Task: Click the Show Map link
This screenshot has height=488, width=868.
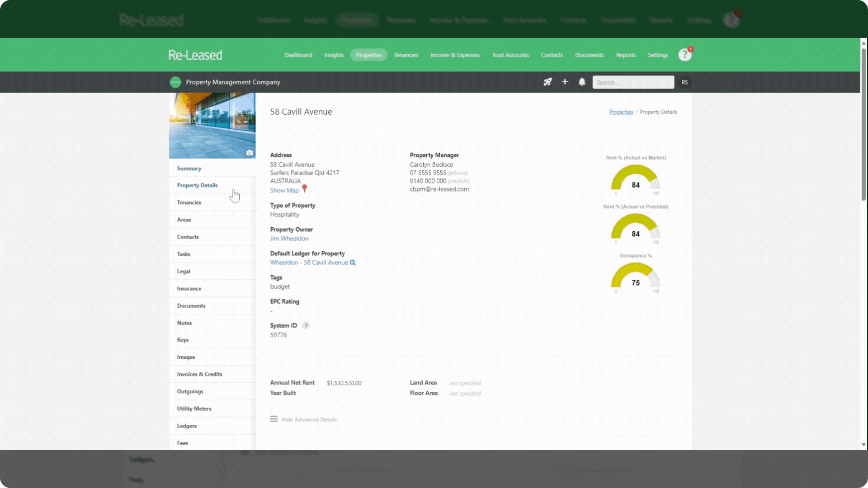Action: pos(284,190)
